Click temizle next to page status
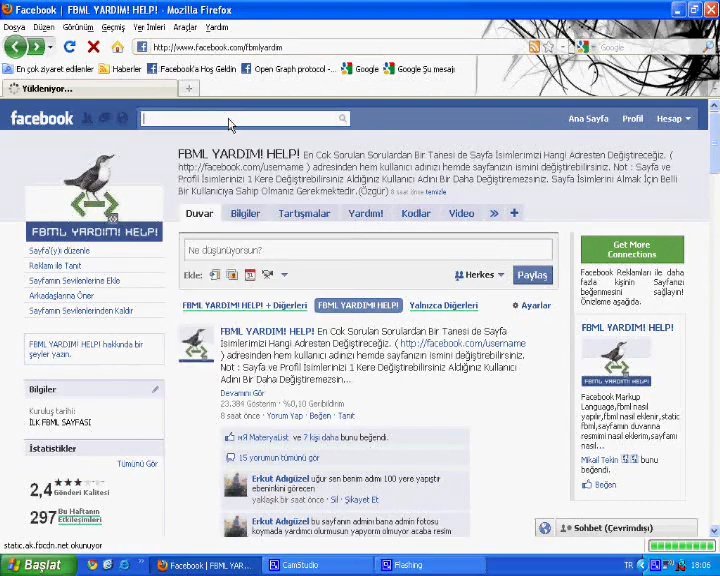This screenshot has height=576, width=720. click(x=436, y=192)
